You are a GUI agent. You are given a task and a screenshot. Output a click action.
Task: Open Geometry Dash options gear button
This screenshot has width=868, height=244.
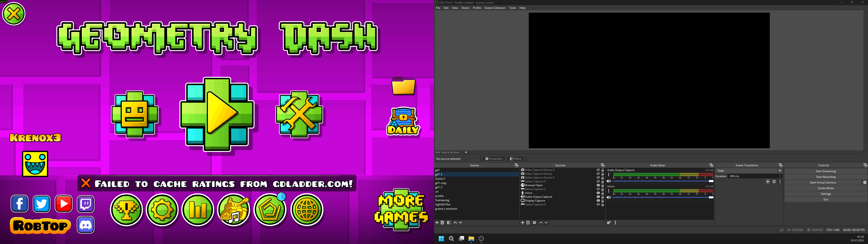(162, 210)
